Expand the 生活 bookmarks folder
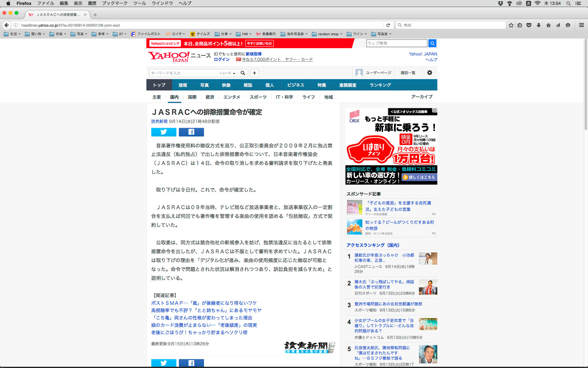Image resolution: width=588 pixels, height=368 pixels. pyautogui.click(x=13, y=34)
